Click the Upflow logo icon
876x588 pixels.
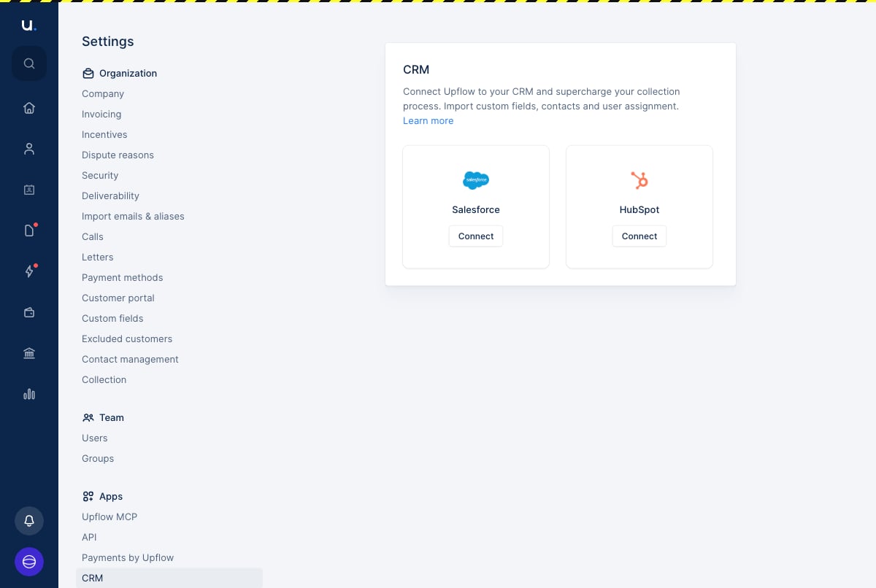coord(28,26)
